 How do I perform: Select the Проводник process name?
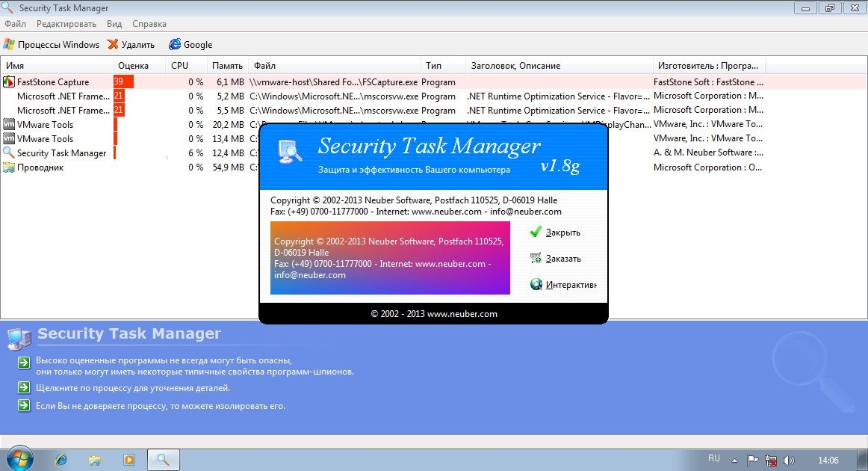coord(40,167)
